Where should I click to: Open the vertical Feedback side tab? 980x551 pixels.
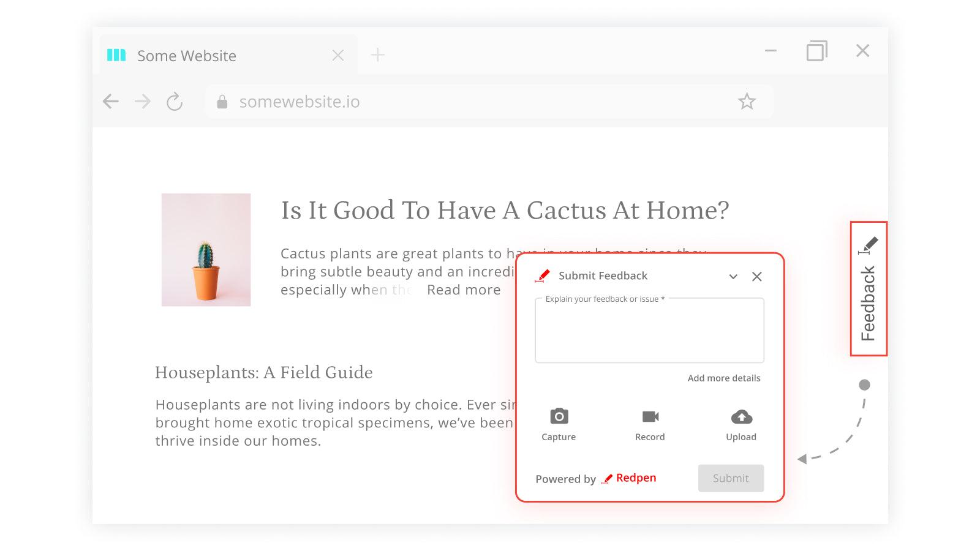click(869, 289)
